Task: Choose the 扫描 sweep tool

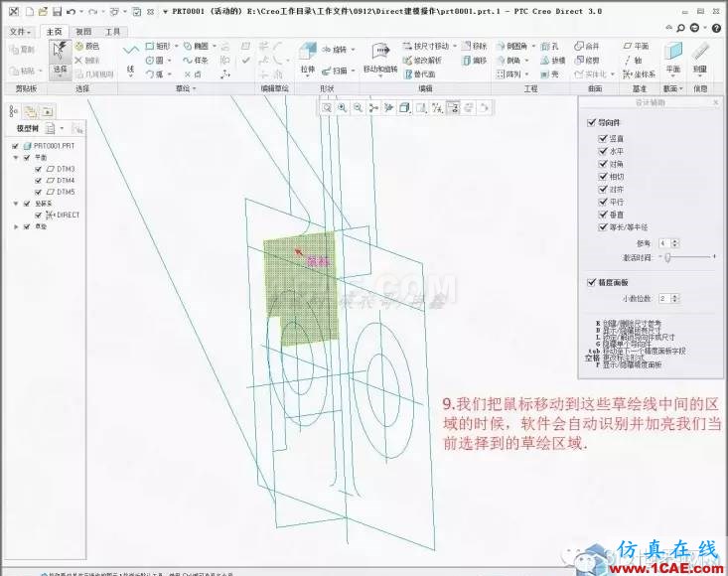Action: tap(336, 71)
